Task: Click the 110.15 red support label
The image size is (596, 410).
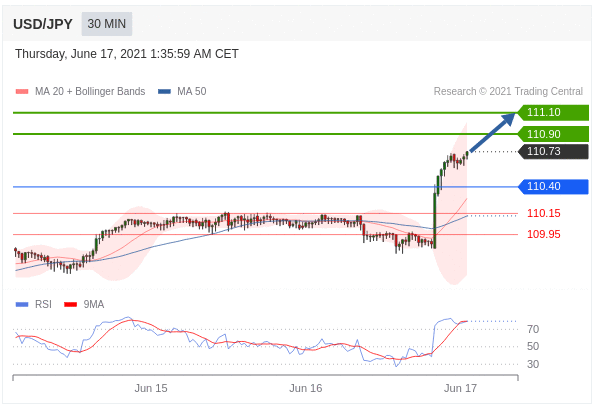Action: (x=544, y=213)
